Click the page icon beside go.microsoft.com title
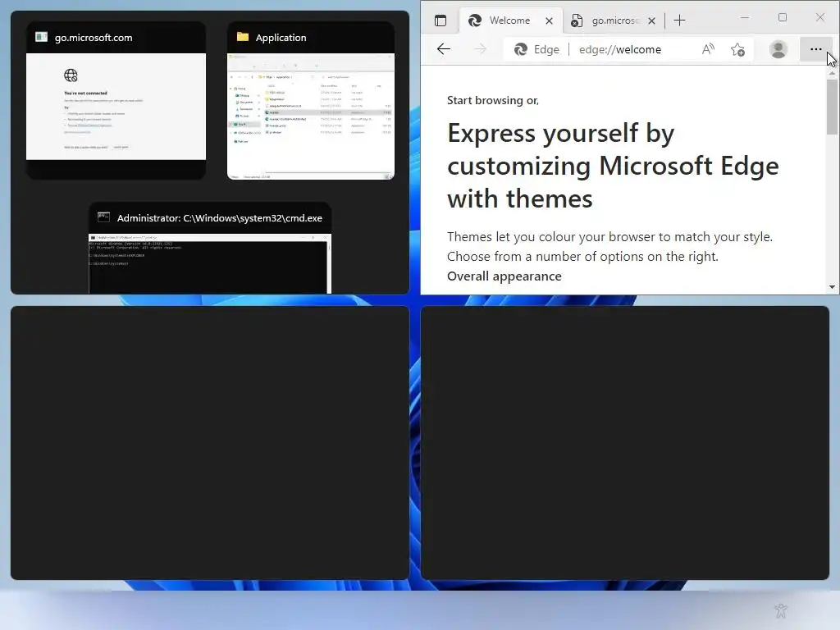Screen dimensions: 840x630 [x=41, y=36]
